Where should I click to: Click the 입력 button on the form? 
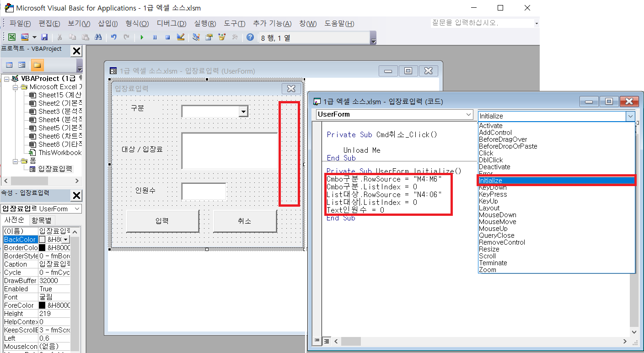(x=163, y=221)
